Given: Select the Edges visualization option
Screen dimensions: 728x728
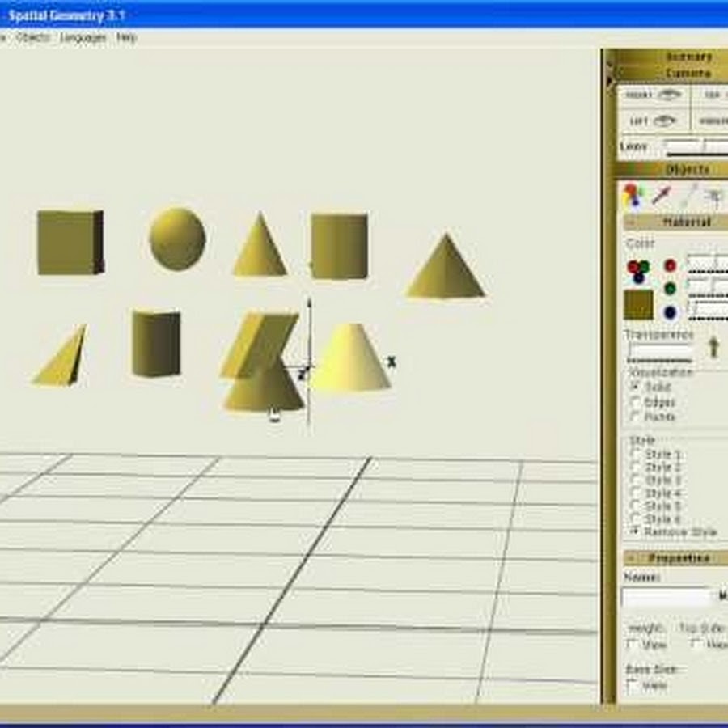Looking at the screenshot, I should click(636, 402).
